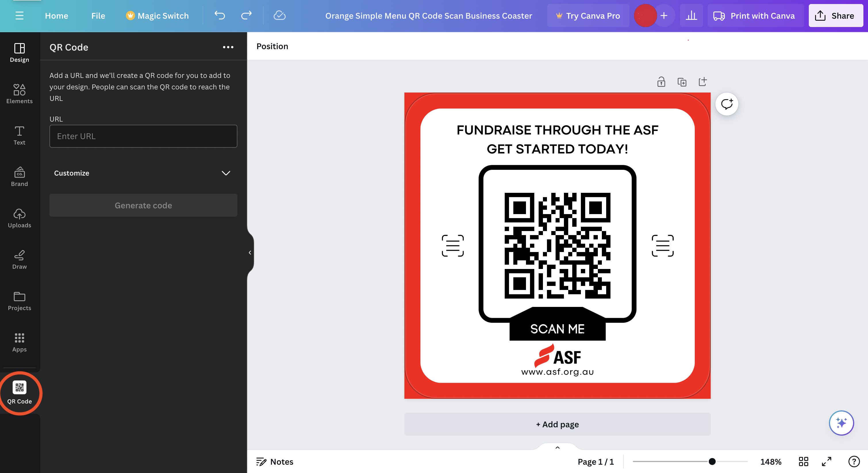This screenshot has height=473, width=868.
Task: Open the Elements sidebar panel
Action: [x=19, y=94]
